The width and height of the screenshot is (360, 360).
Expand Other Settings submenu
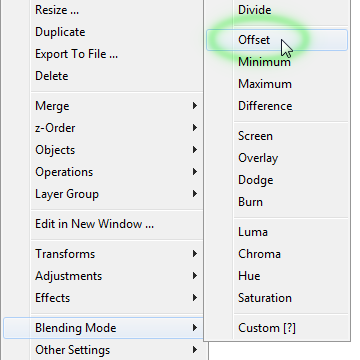point(103,350)
